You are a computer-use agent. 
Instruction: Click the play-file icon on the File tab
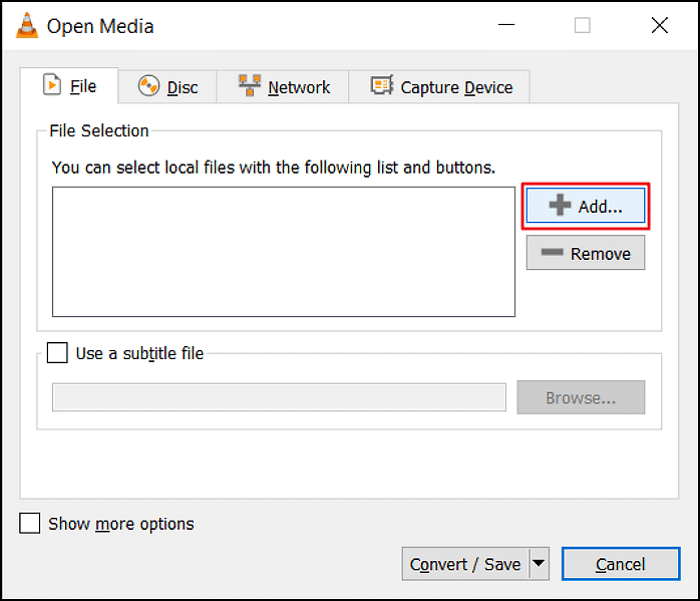(51, 86)
